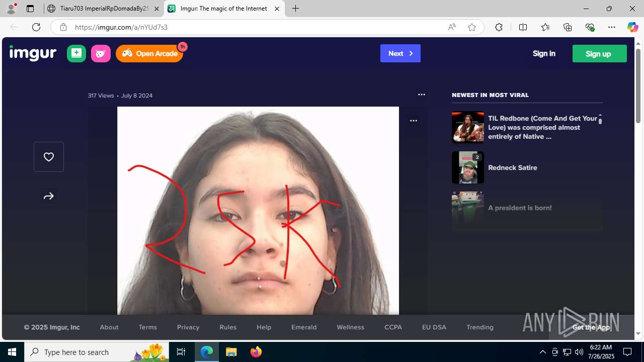This screenshot has height=362, width=644.
Task: Open Browser essentials heart icon
Action: click(590, 27)
